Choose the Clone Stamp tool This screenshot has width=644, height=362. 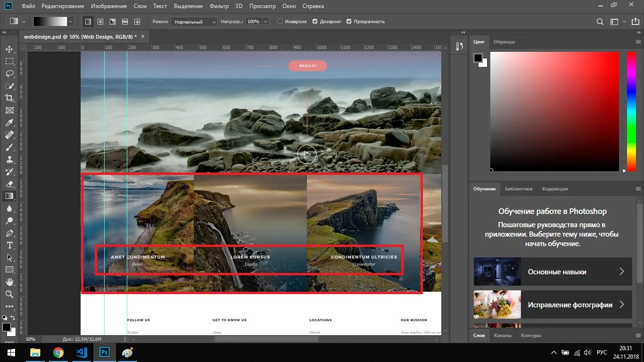click(9, 160)
